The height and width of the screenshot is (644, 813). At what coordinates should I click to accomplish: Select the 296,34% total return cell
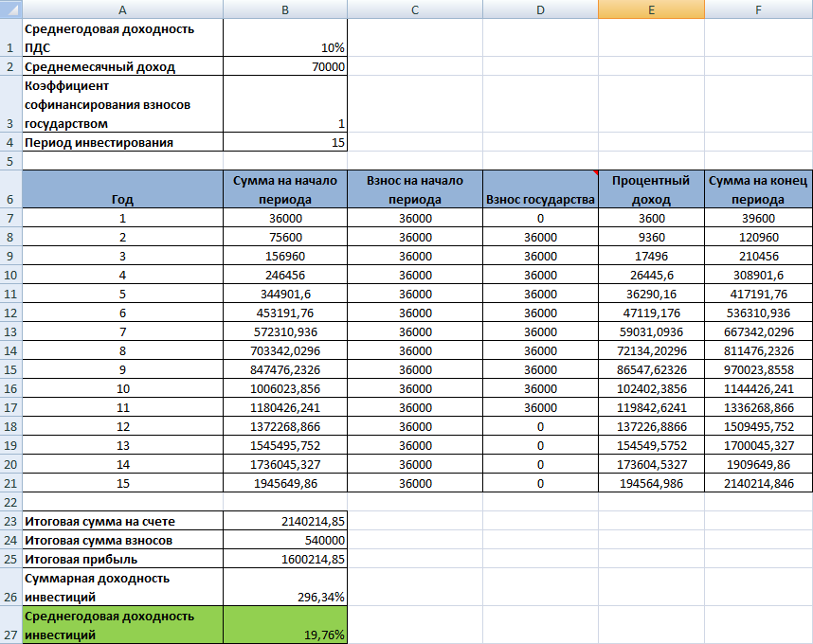click(x=285, y=587)
